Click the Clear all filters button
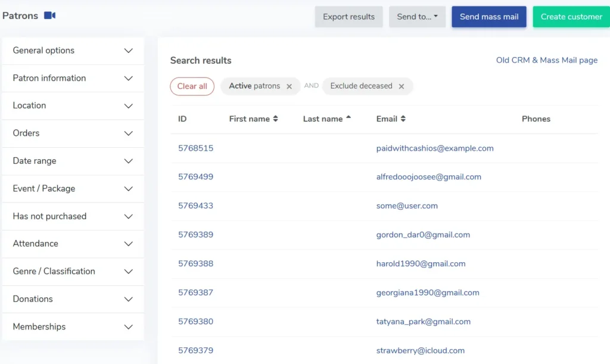The width and height of the screenshot is (610, 364). click(192, 86)
